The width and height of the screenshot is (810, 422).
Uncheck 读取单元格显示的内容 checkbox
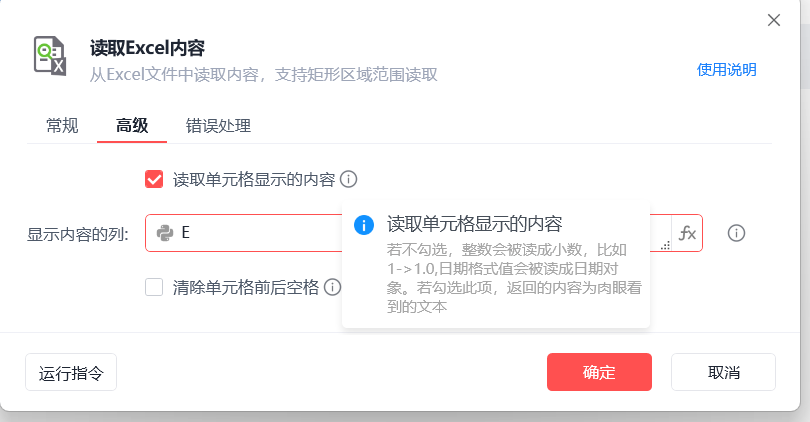154,180
